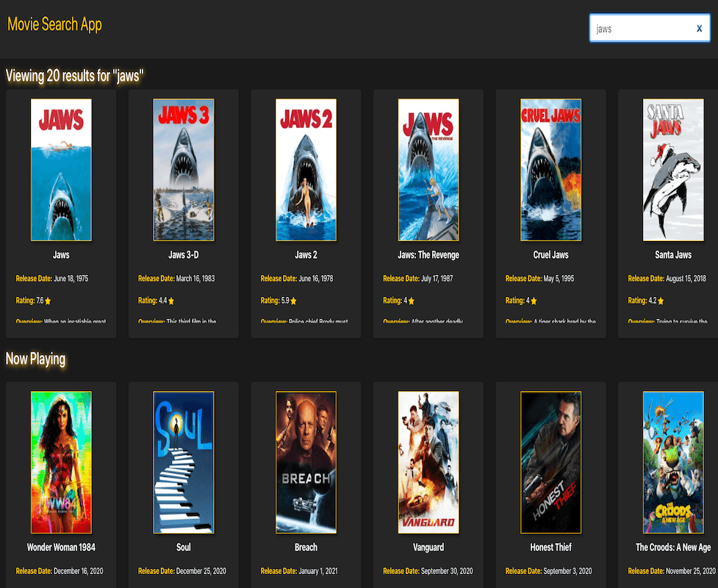Select the "Cruel Jaws" title
718x588 pixels.
pos(551,255)
